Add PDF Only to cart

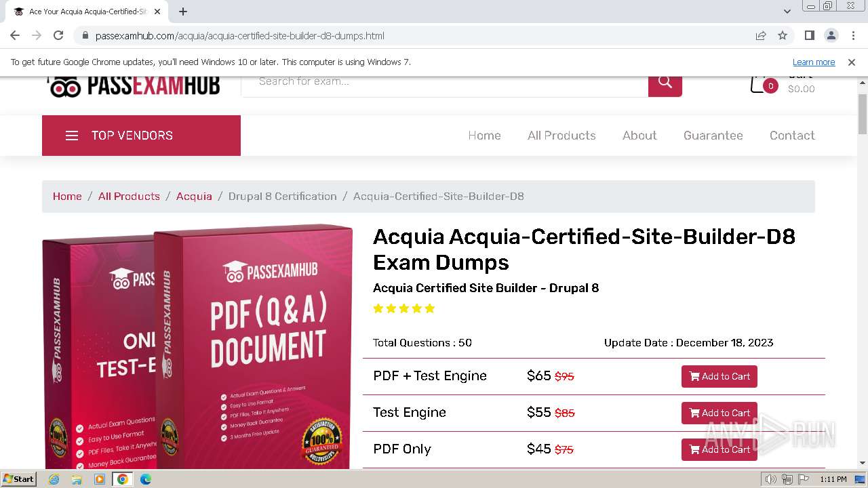(719, 449)
